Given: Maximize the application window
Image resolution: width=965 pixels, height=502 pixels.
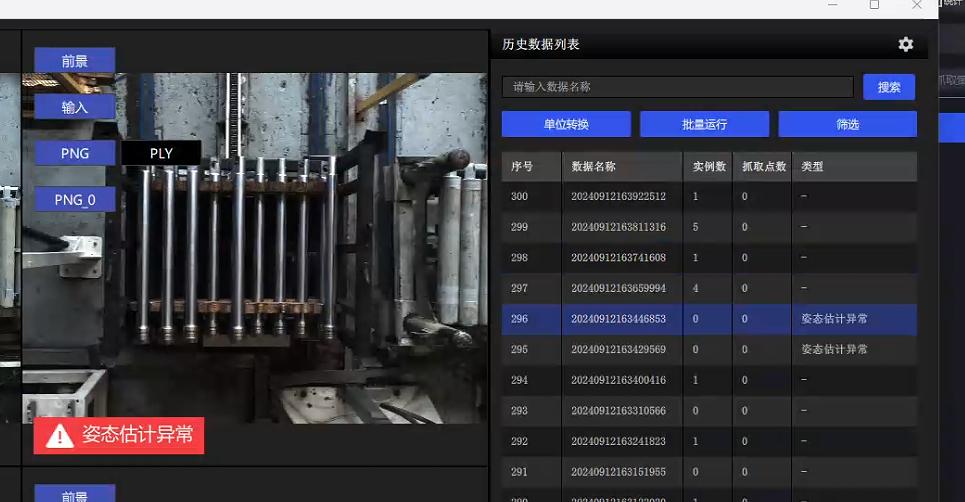Looking at the screenshot, I should pos(874,5).
